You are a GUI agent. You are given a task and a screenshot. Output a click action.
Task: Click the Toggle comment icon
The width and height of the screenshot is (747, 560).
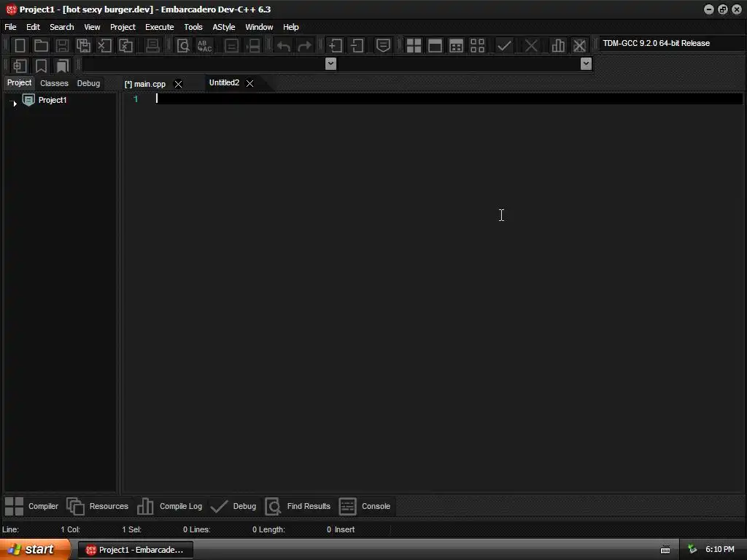[x=383, y=46]
